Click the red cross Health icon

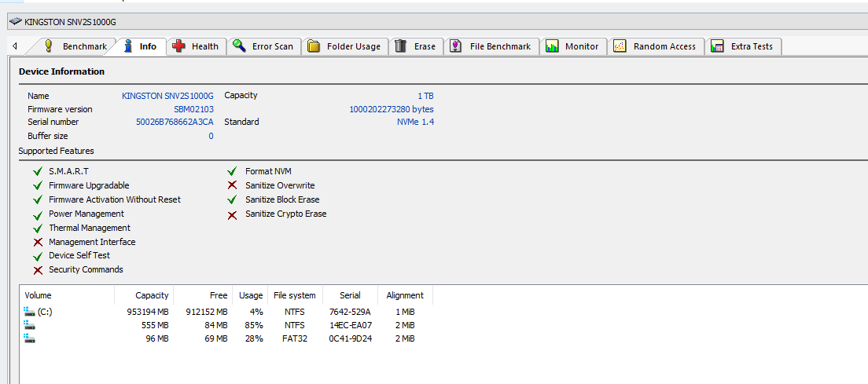click(x=178, y=46)
